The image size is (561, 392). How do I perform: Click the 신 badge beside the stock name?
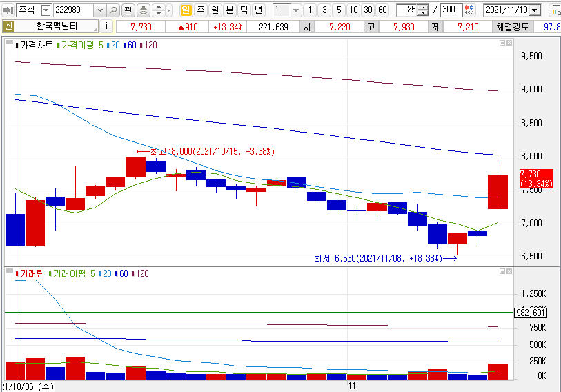[8, 26]
